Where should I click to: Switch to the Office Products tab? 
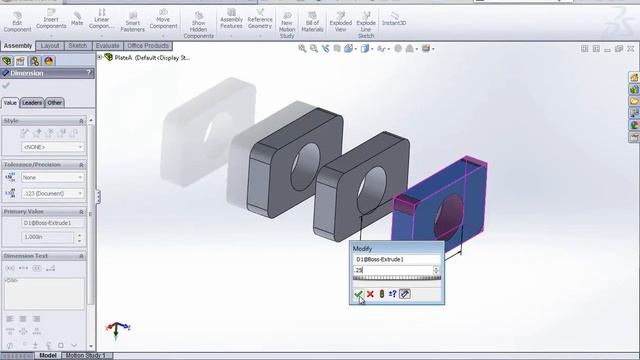tap(148, 46)
